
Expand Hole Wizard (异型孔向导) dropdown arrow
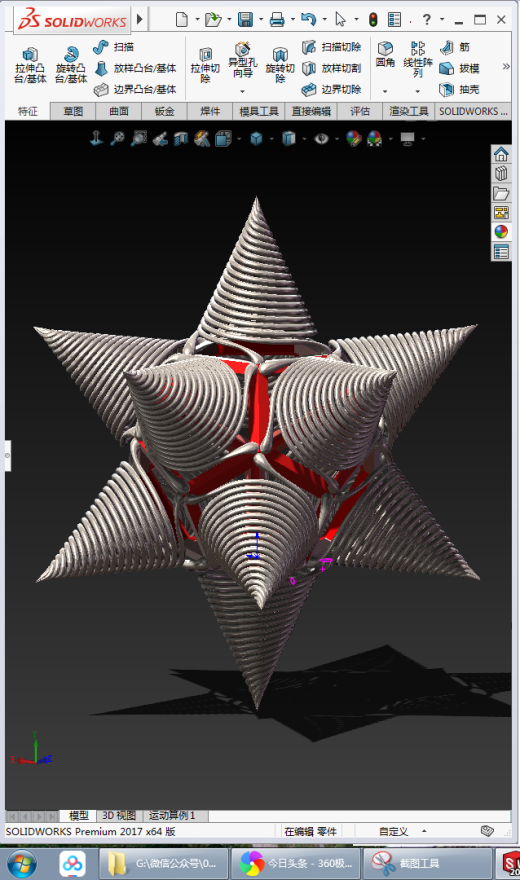(x=242, y=91)
